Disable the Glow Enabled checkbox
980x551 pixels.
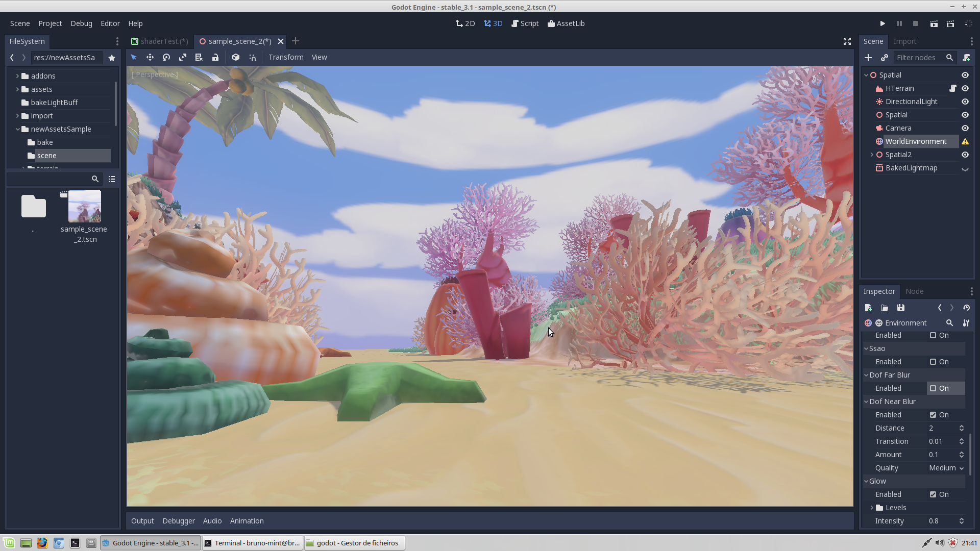tap(933, 494)
